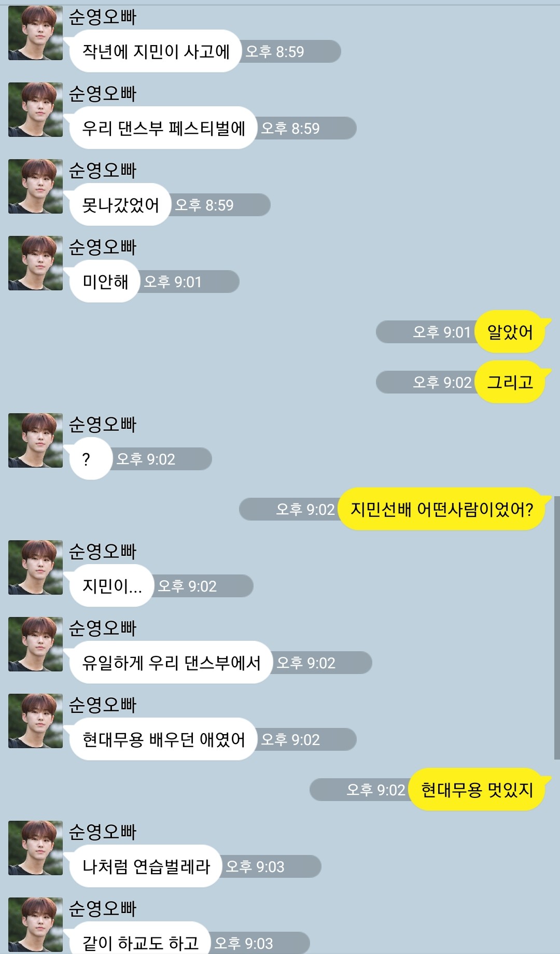This screenshot has width=560, height=954.
Task: Select the '유일하게 우리 댄스부에서' bubble
Action: [x=171, y=663]
